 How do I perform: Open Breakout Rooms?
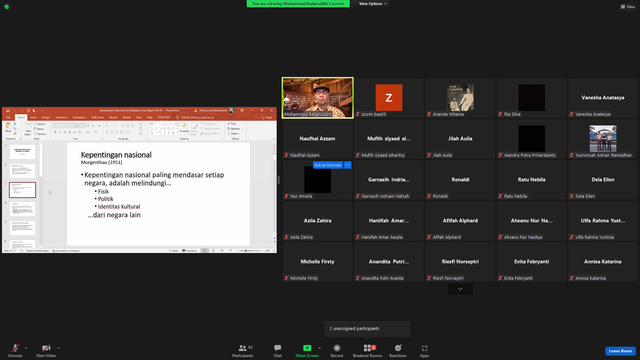click(367, 350)
